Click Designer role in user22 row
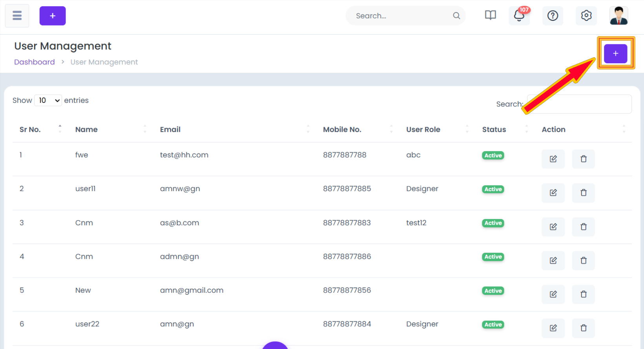The image size is (644, 349). click(x=422, y=324)
